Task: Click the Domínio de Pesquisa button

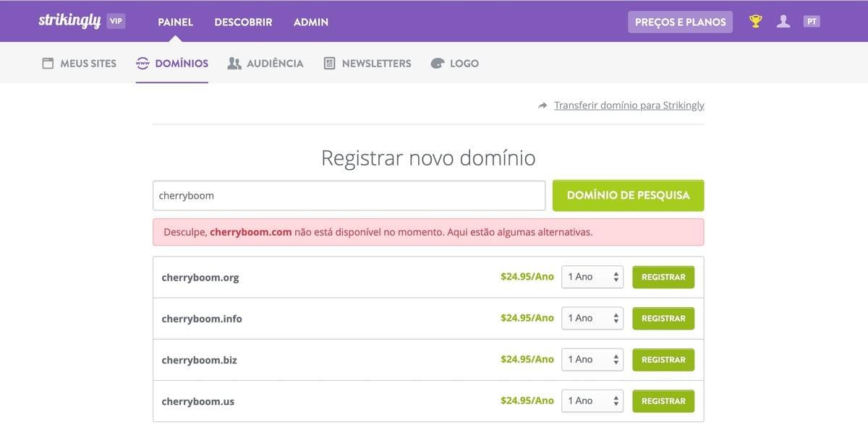Action: pyautogui.click(x=628, y=195)
